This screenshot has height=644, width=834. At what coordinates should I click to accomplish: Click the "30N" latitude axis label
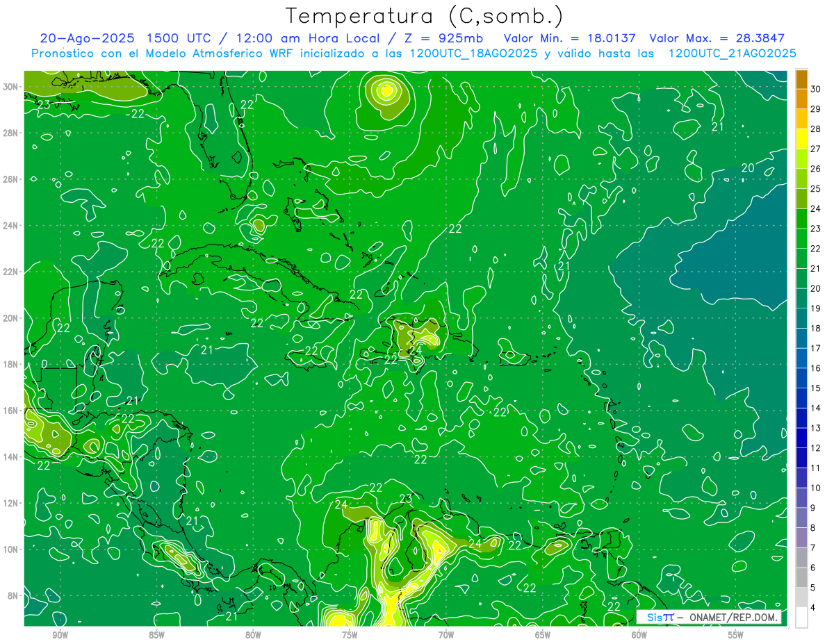point(10,87)
